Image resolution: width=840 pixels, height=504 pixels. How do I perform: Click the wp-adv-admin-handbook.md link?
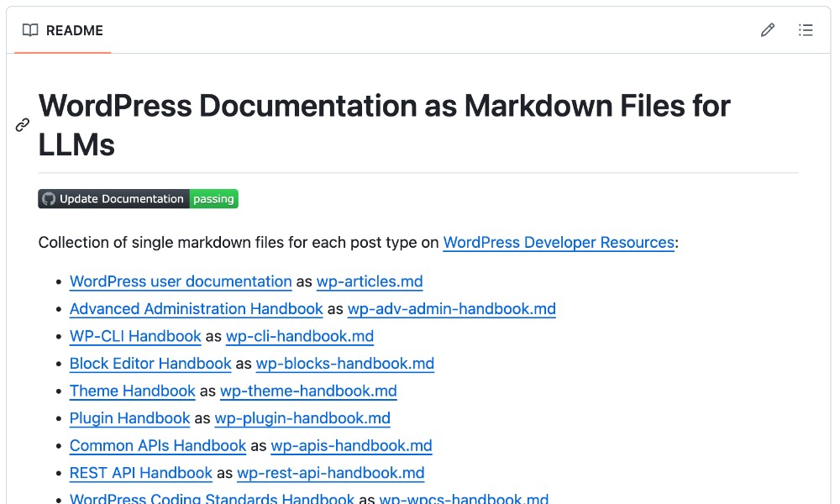451,309
